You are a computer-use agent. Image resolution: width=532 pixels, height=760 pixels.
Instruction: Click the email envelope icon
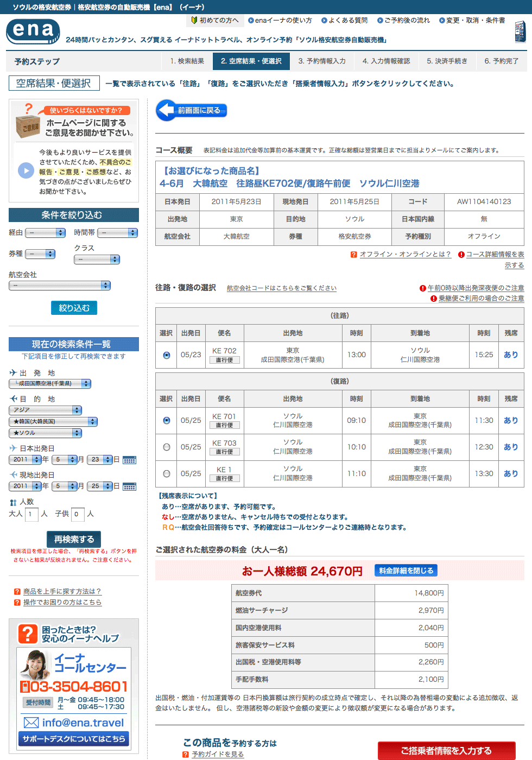[x=31, y=723]
